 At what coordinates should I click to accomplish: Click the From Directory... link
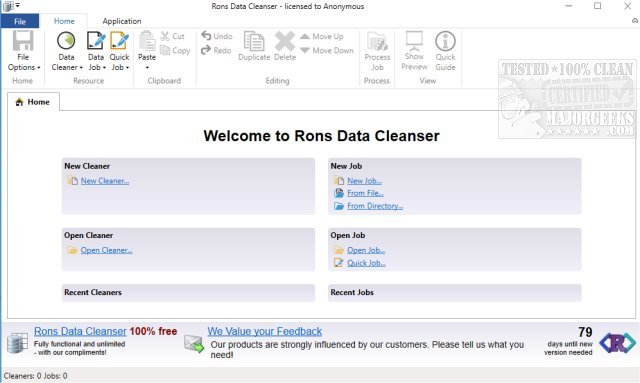coord(375,206)
